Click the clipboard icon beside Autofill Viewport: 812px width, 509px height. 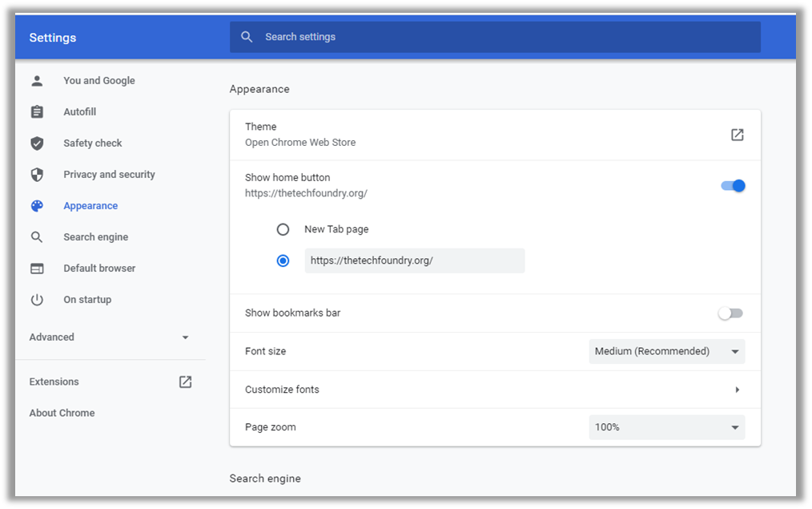click(37, 112)
